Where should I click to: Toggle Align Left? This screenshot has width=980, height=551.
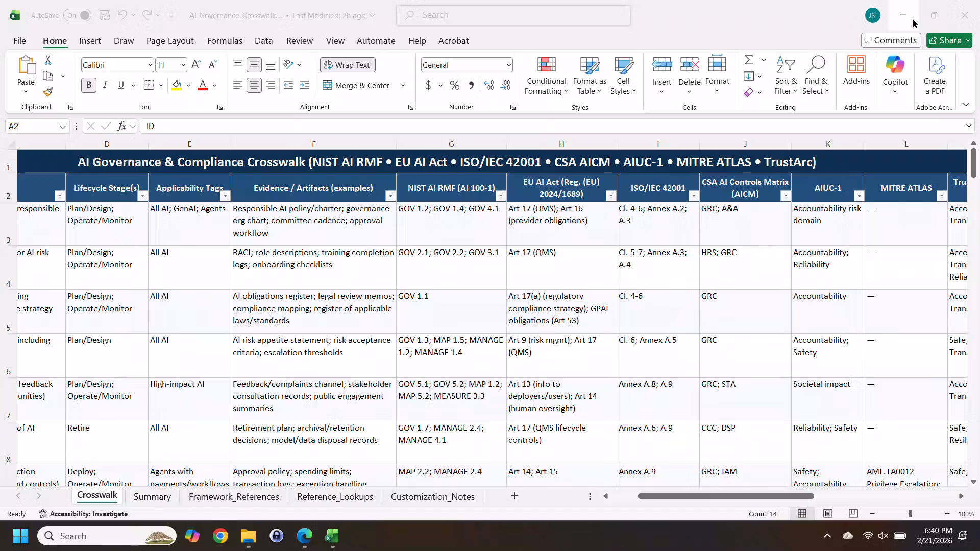point(238,85)
